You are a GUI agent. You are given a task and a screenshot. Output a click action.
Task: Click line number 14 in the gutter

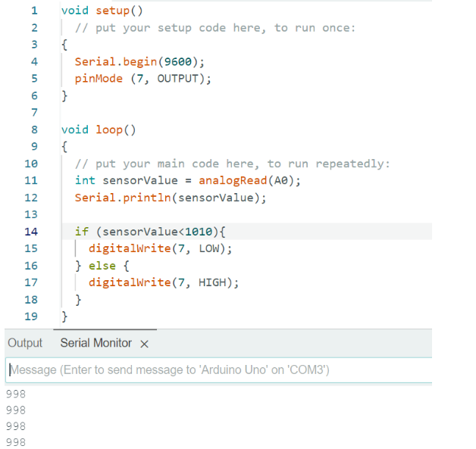31,232
